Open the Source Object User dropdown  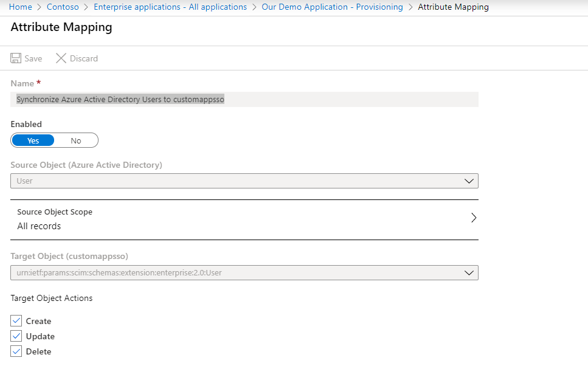[x=244, y=181]
